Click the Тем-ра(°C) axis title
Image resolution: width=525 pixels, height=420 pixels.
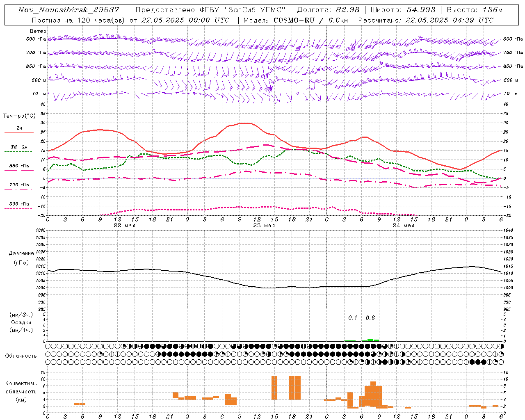[x=19, y=116]
